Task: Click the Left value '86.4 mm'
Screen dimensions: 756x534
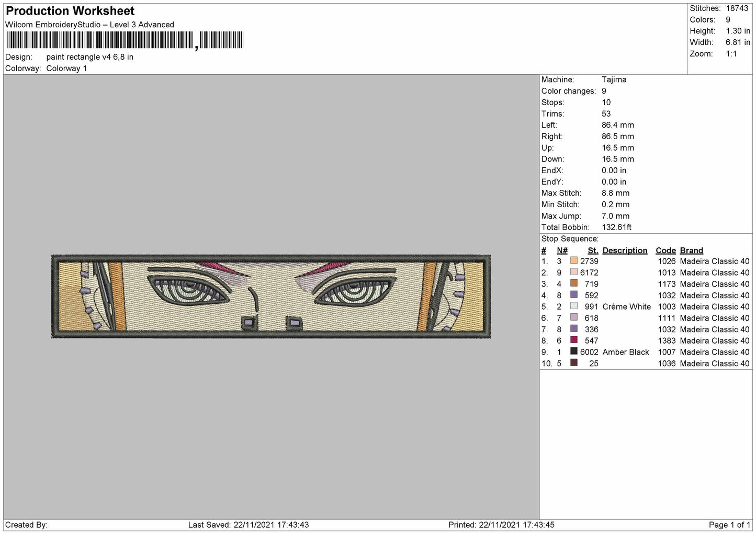Action: [x=618, y=125]
